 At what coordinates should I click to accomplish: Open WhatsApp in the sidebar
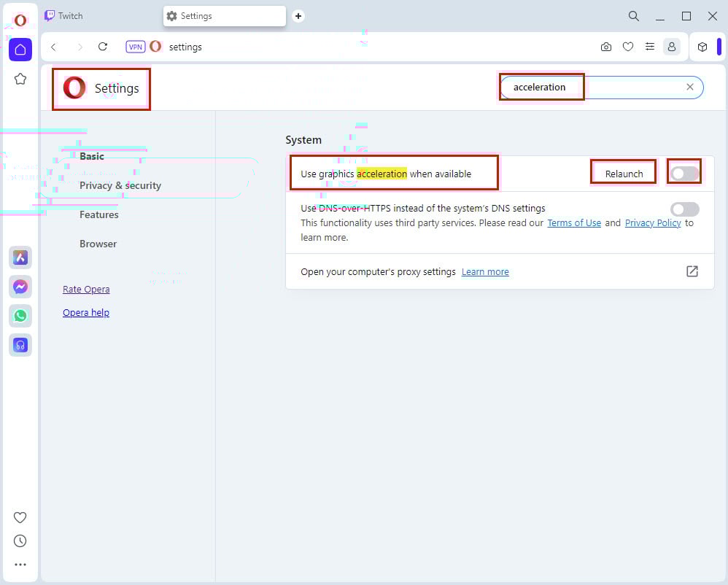[20, 316]
